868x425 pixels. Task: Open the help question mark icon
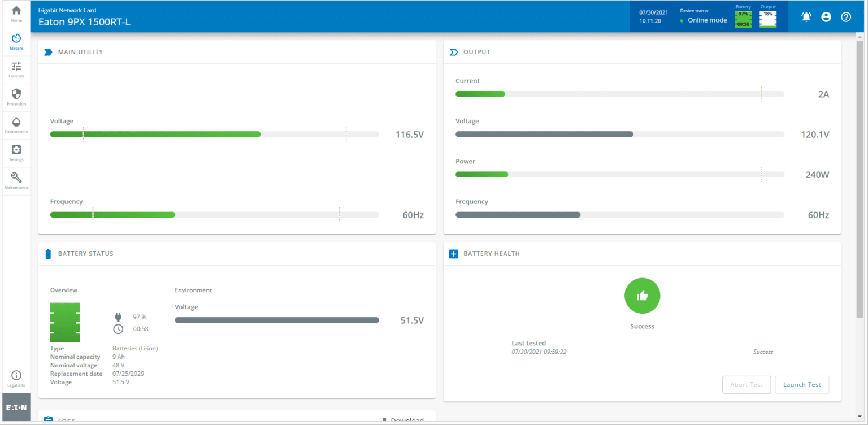pyautogui.click(x=846, y=17)
